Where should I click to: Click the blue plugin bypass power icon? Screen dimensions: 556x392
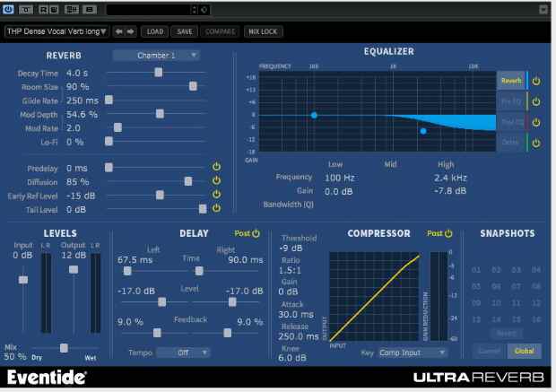tap(8, 10)
